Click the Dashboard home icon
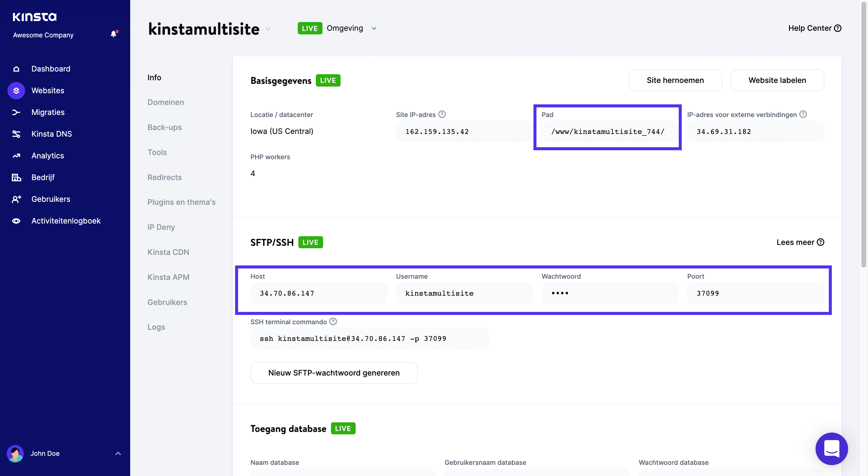 click(16, 69)
